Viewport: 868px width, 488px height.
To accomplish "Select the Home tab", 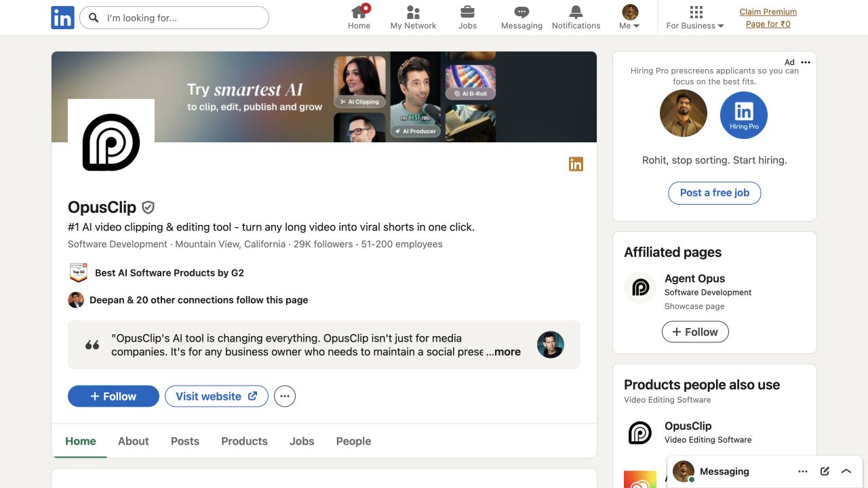I will tap(81, 441).
